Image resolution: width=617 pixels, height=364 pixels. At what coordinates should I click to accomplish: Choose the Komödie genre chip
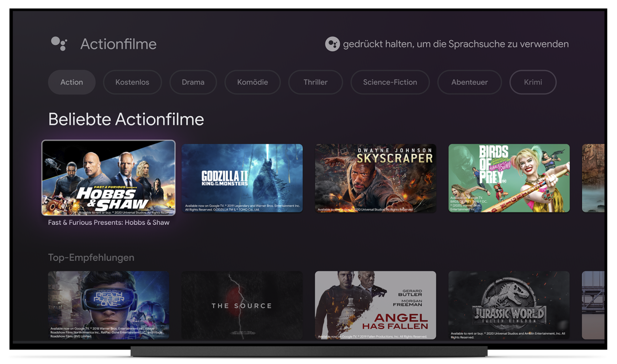252,82
